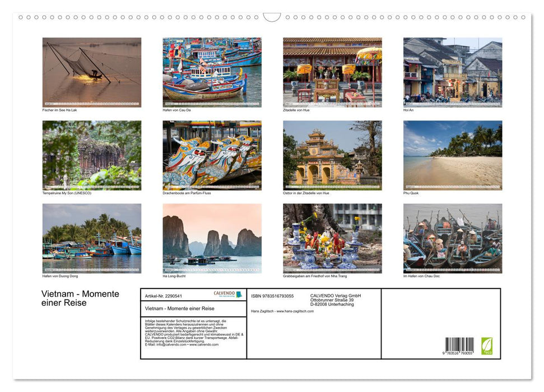Screen dimensions: 544x392
Task: Click the Ha Long-Bucht photo
Action: click(212, 239)
